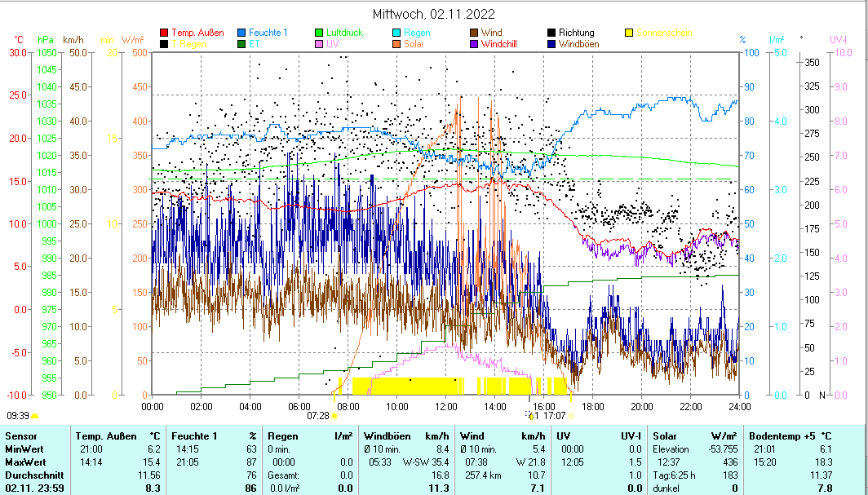Click the sunset icon next to 17:07
868x495 pixels.
(x=571, y=416)
